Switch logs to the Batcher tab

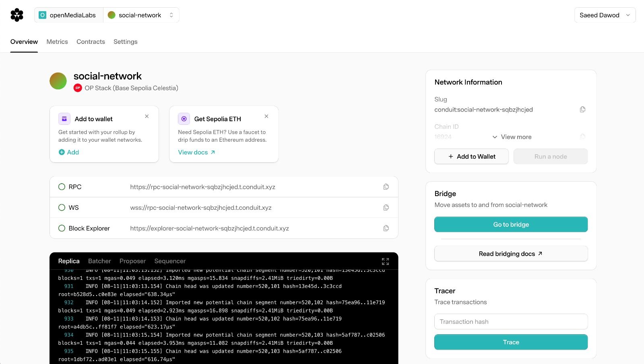tap(99, 261)
